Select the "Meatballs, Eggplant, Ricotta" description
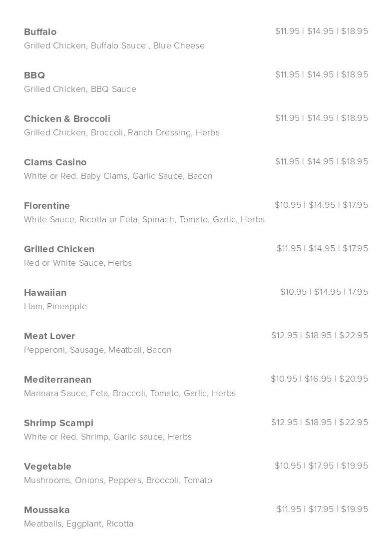 click(x=78, y=524)
